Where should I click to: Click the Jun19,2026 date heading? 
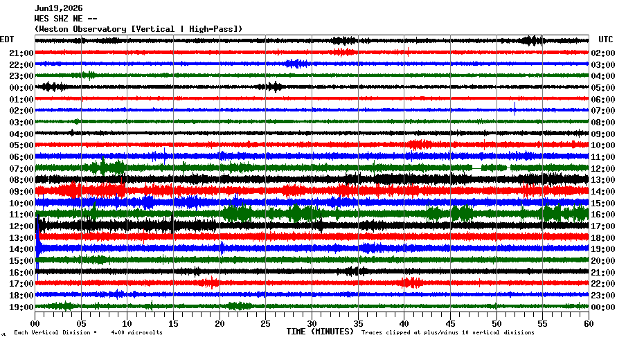(58, 8)
